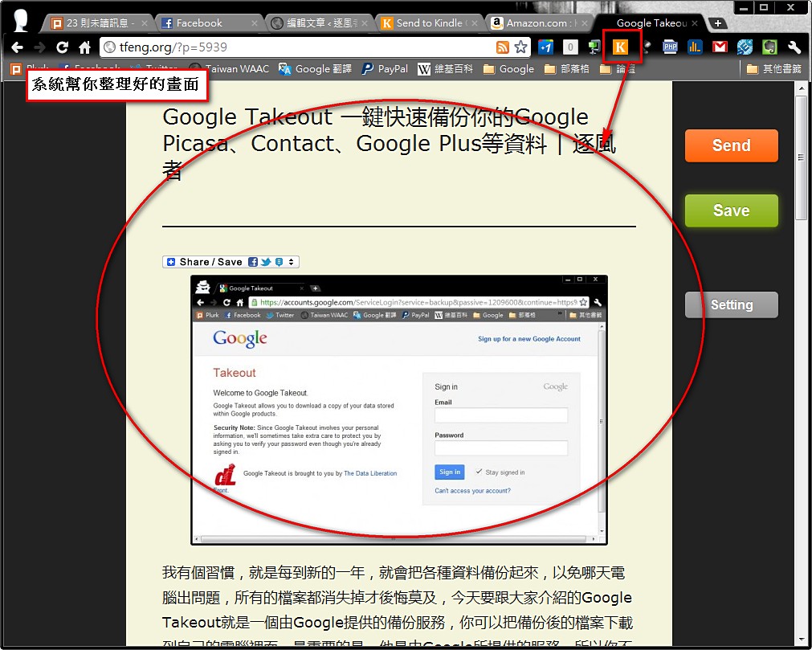Screen dimensions: 812x650
Task: Expand the Share/Save options arrow
Action: coord(291,262)
